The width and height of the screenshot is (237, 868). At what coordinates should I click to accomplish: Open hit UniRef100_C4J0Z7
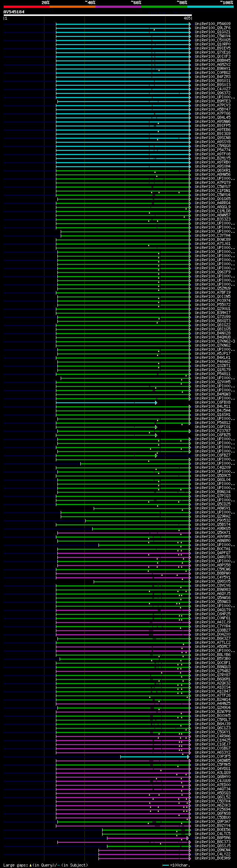tap(213, 89)
